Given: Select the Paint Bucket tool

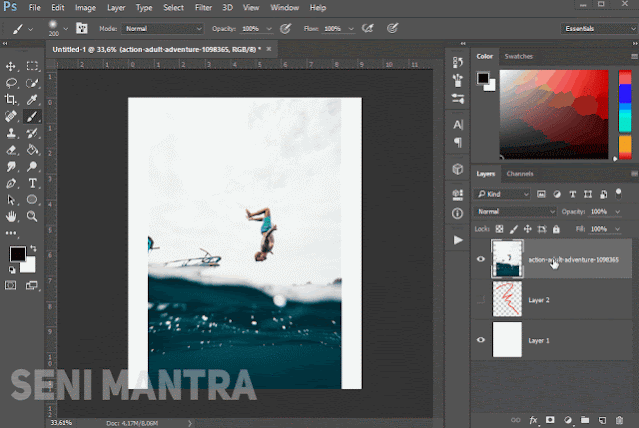Looking at the screenshot, I should [32, 150].
